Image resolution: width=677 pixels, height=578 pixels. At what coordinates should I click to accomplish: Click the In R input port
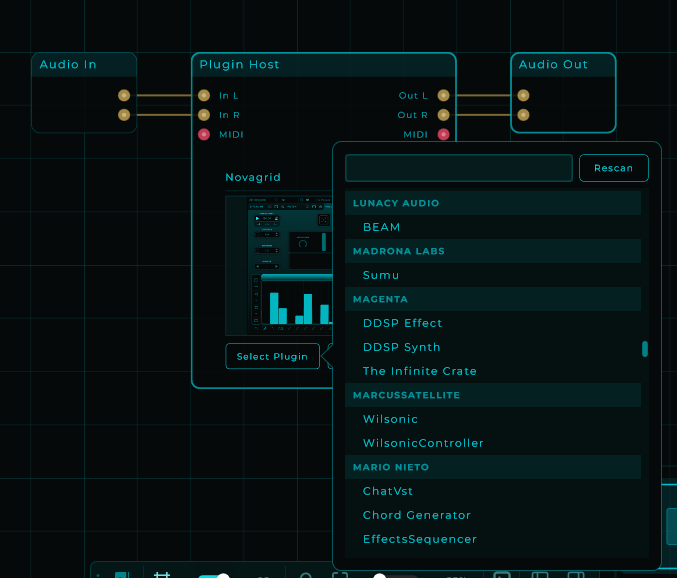tap(204, 115)
